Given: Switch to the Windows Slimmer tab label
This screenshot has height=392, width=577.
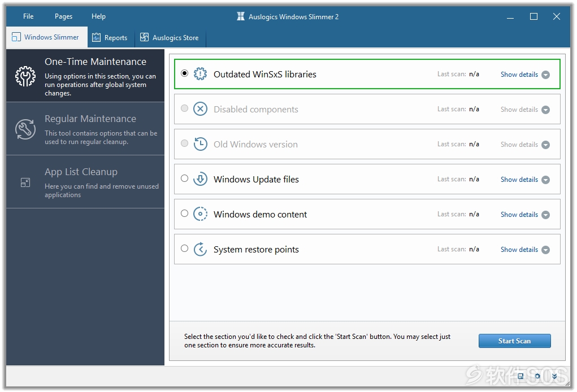Looking at the screenshot, I should pos(51,37).
